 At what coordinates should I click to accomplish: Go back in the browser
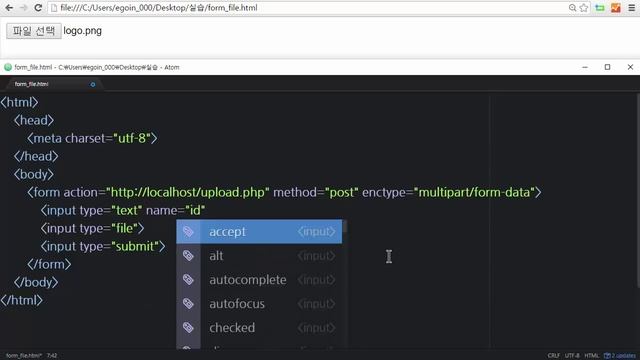pos(9,8)
